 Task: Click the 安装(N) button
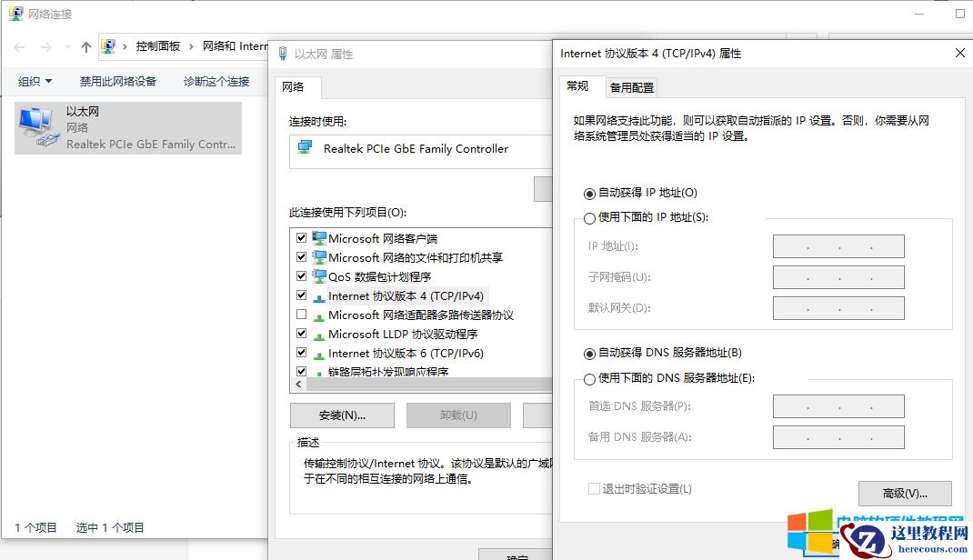point(341,415)
